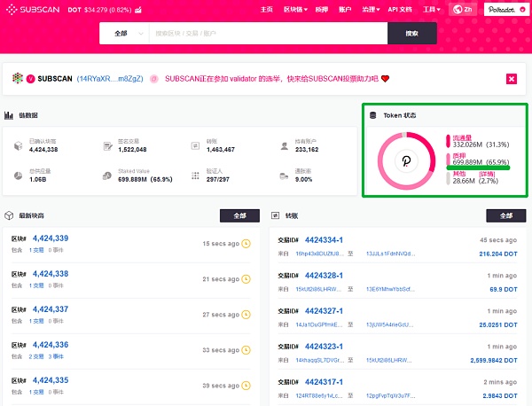The image size is (532, 406).
Task: Close the validator announcement banner
Action: point(511,79)
